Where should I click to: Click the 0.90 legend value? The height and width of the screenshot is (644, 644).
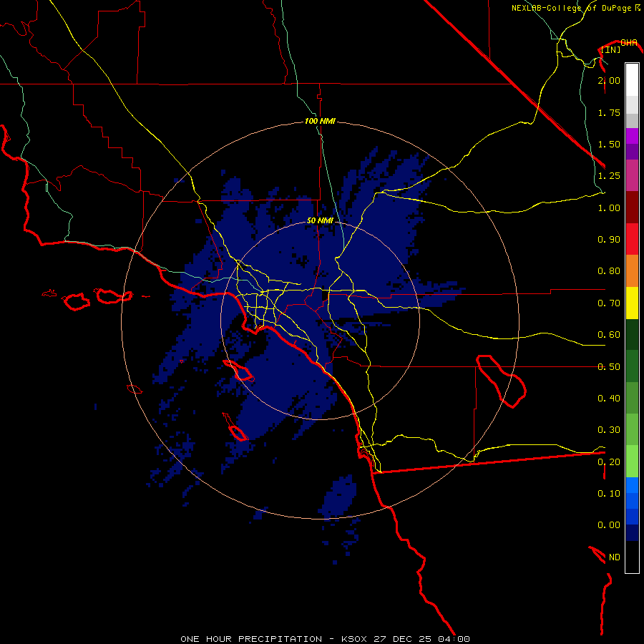(x=609, y=240)
